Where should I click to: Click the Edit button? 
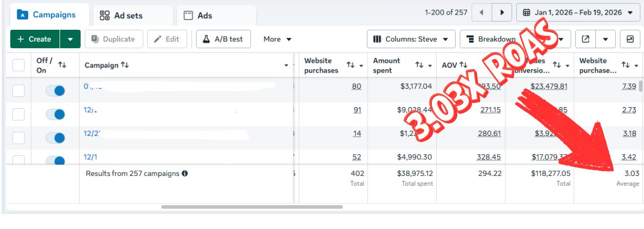tap(167, 39)
